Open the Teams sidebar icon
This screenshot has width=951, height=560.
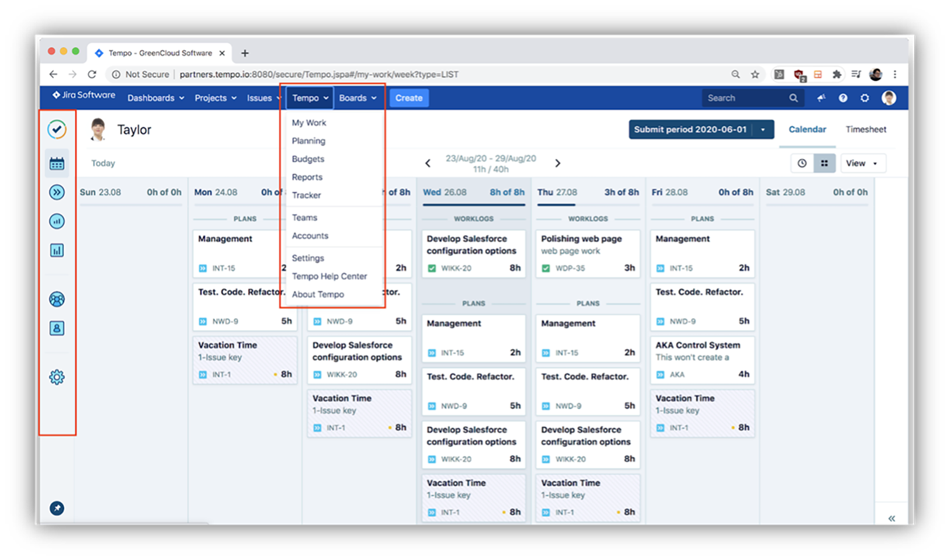(x=57, y=299)
